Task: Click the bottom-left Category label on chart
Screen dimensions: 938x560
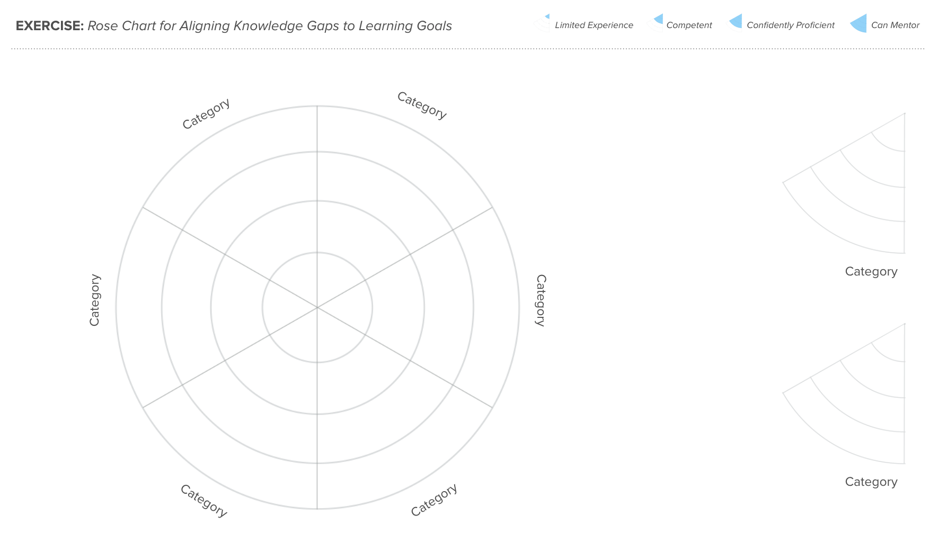Action: click(x=204, y=501)
